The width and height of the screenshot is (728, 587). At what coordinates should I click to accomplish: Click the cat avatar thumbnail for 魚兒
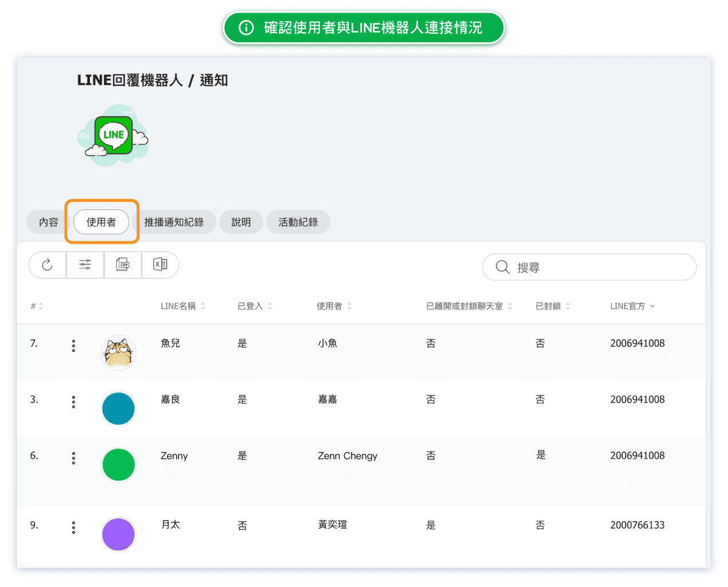click(x=118, y=352)
